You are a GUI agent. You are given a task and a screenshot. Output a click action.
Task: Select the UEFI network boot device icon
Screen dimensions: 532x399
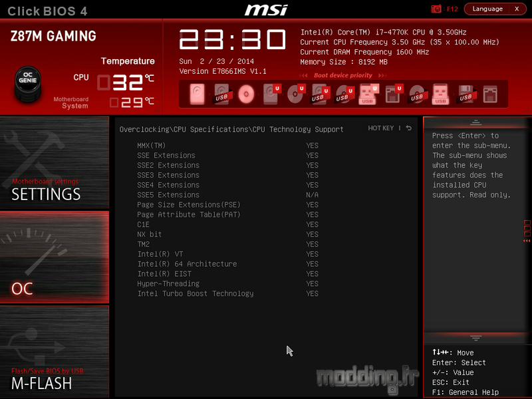pyautogui.click(x=394, y=94)
